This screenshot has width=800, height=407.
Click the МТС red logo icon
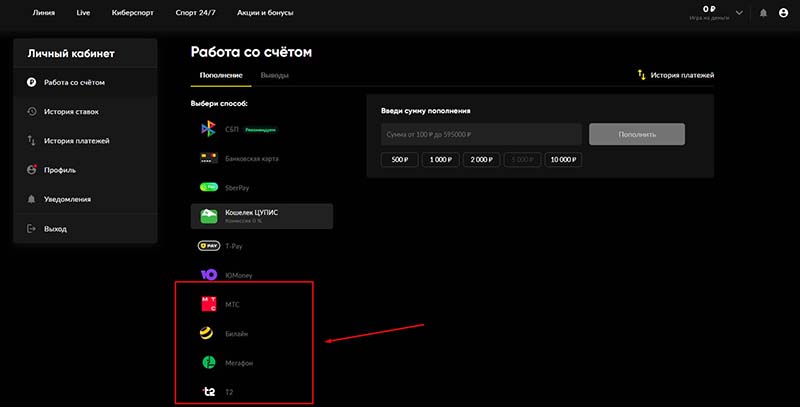[209, 304]
